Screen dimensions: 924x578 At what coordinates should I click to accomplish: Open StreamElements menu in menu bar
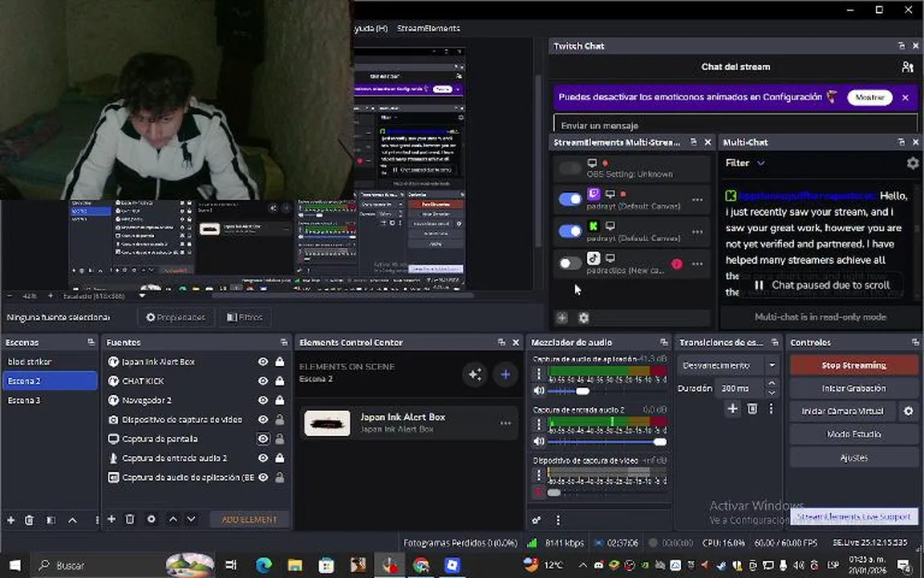click(428, 28)
